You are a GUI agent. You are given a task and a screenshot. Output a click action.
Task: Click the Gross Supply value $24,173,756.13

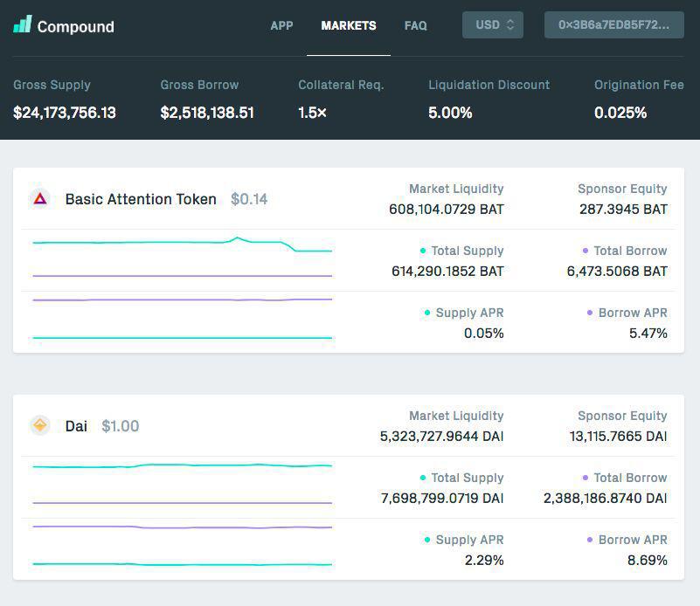(x=65, y=113)
